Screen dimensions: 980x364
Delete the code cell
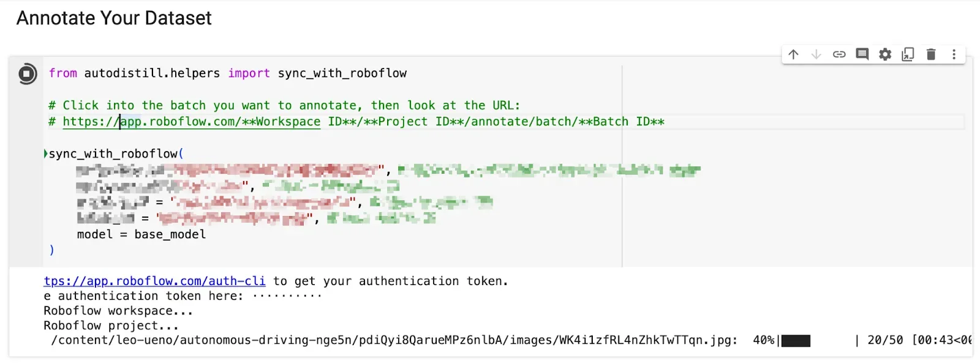(x=930, y=54)
